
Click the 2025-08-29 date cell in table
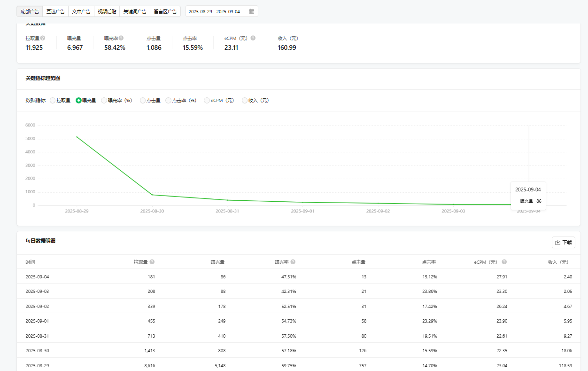coord(37,365)
